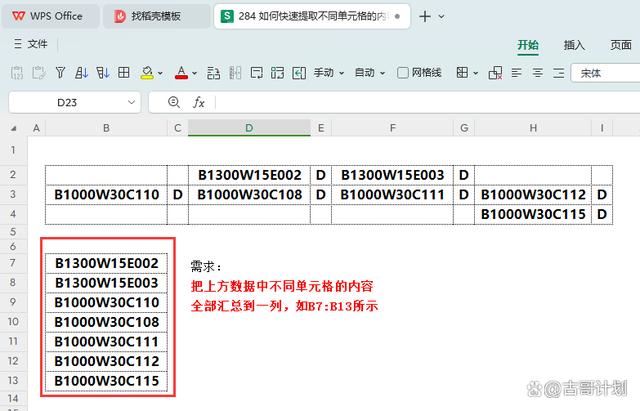Open the Name Box dropdown arrow
The width and height of the screenshot is (640, 411).
[131, 102]
